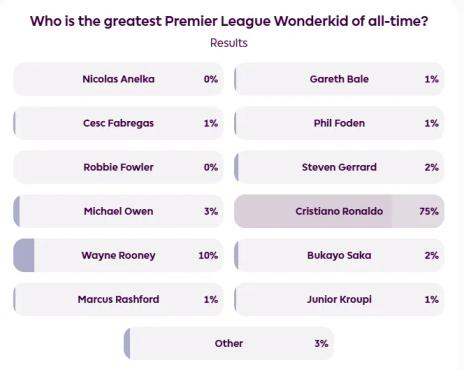Viewport: 464px width, 370px height.
Task: Select the Gareth Bale poll option
Action: [339, 79]
